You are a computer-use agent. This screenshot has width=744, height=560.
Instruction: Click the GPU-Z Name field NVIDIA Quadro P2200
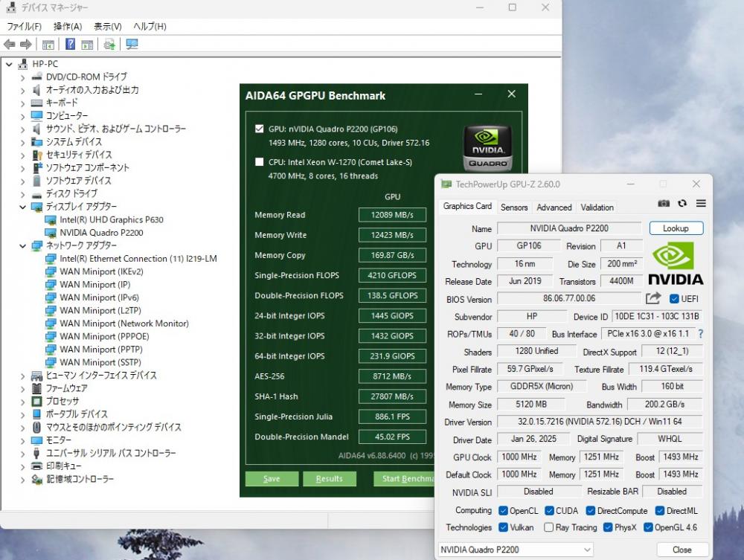tap(569, 228)
